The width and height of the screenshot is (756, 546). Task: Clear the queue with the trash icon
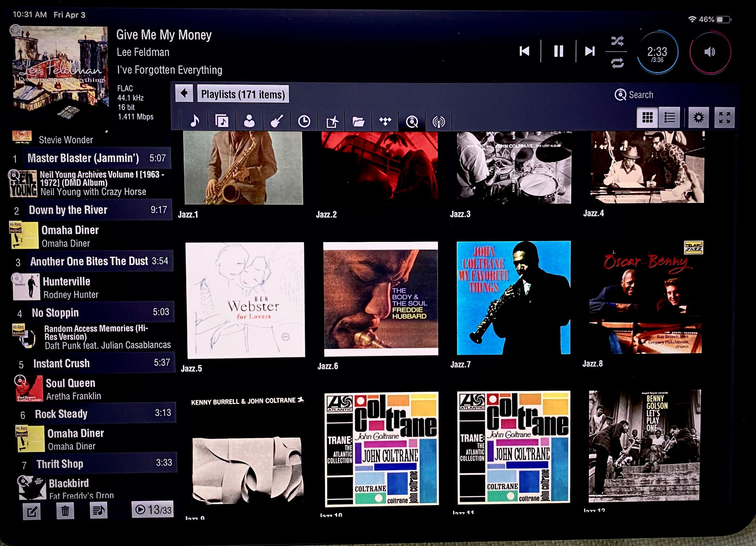click(x=65, y=511)
